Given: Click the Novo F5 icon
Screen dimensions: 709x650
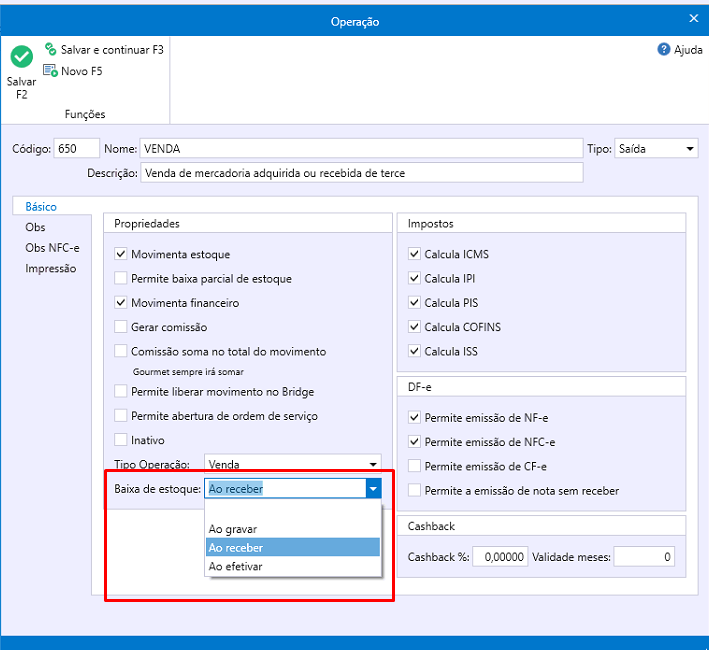Looking at the screenshot, I should coord(50,71).
